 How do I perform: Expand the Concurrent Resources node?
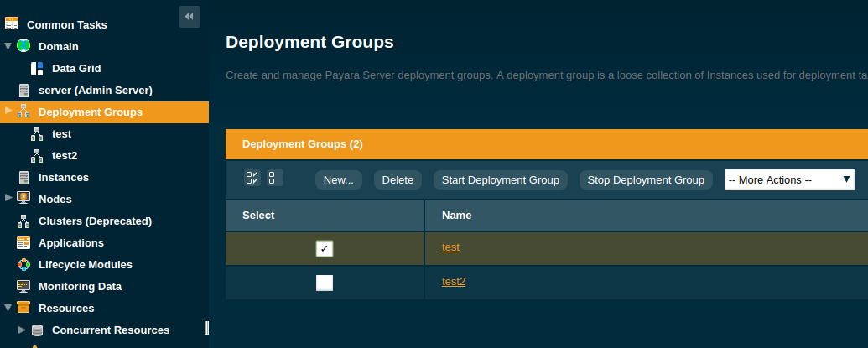23,330
